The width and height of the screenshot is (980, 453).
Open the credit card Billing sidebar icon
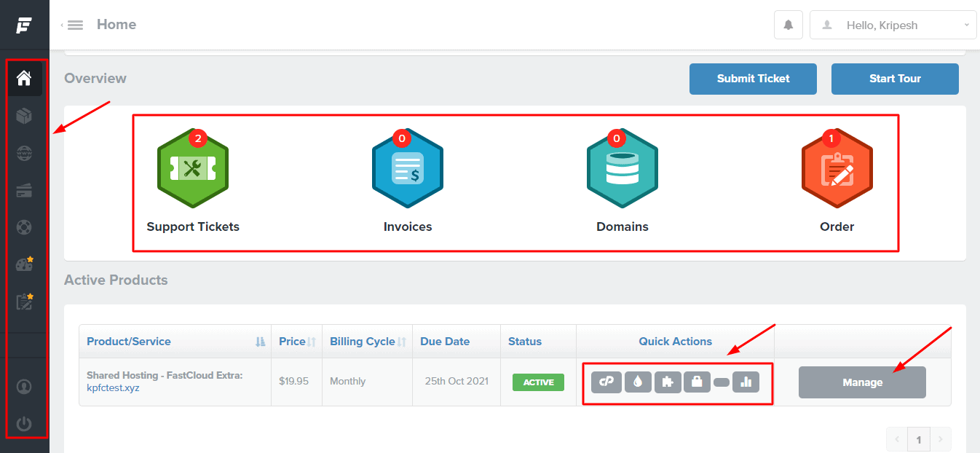(24, 191)
